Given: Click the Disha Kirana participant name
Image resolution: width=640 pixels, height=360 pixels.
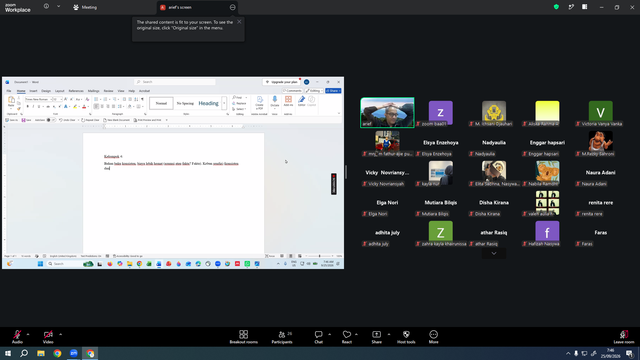Looking at the screenshot, I should [x=494, y=202].
